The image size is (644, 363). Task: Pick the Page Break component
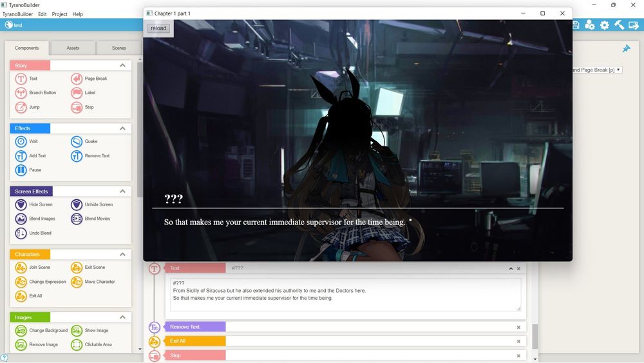(89, 79)
